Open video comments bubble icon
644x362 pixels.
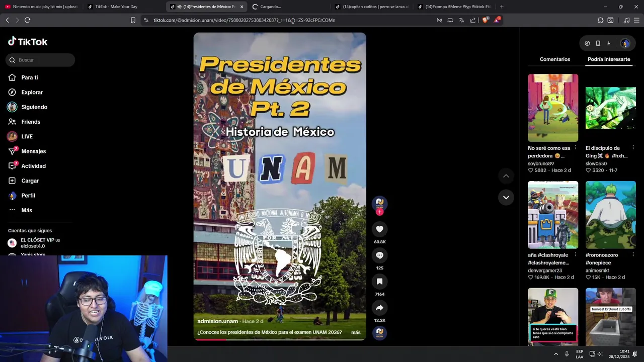click(379, 255)
